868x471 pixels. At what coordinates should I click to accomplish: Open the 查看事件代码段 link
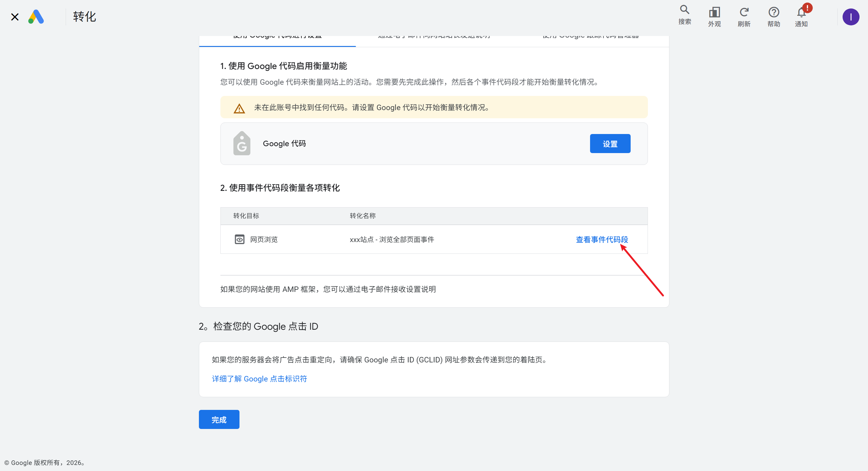coord(602,239)
